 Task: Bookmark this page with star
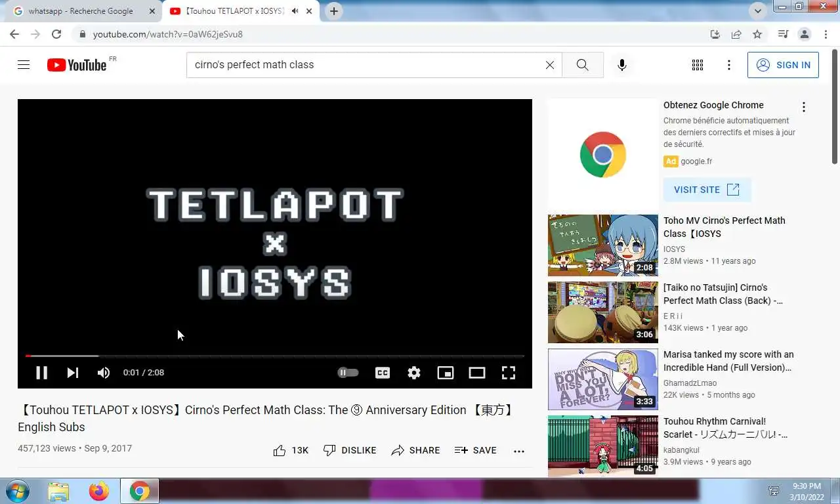pyautogui.click(x=757, y=34)
